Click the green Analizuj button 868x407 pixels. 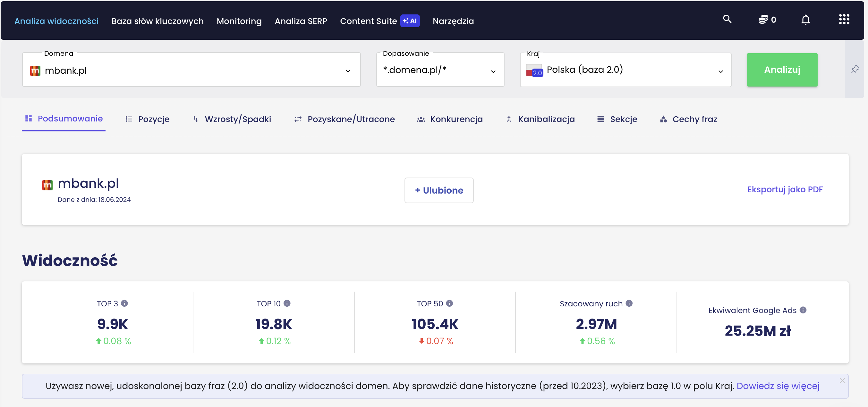click(782, 70)
